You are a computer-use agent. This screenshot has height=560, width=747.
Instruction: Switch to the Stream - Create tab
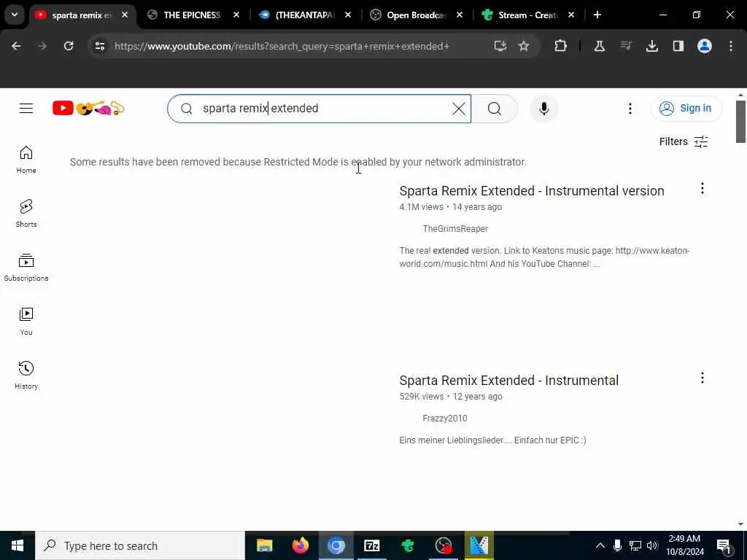(x=527, y=15)
